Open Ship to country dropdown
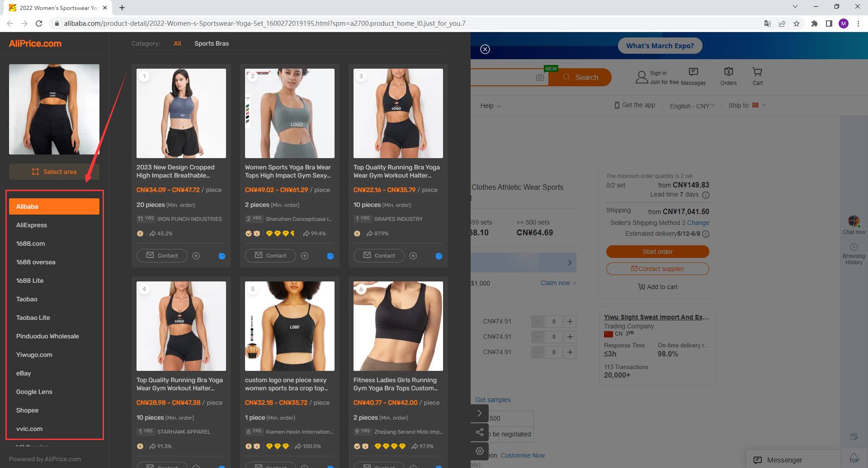The image size is (868, 468). [747, 105]
